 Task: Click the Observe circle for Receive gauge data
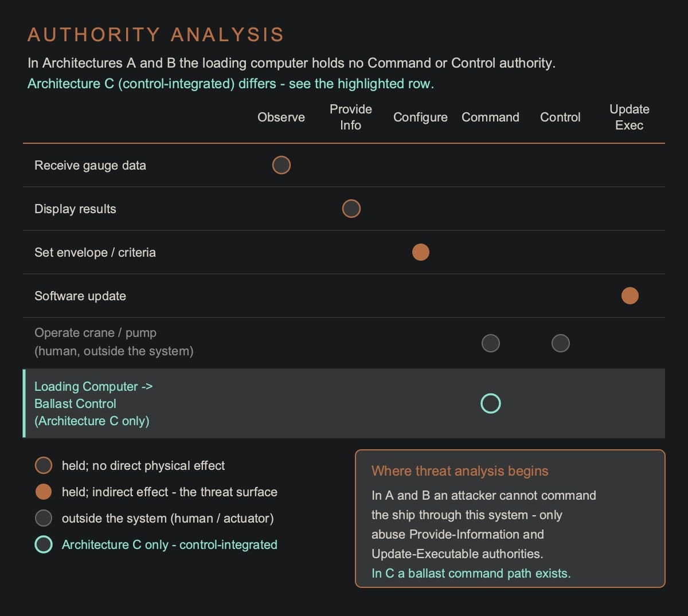[281, 165]
